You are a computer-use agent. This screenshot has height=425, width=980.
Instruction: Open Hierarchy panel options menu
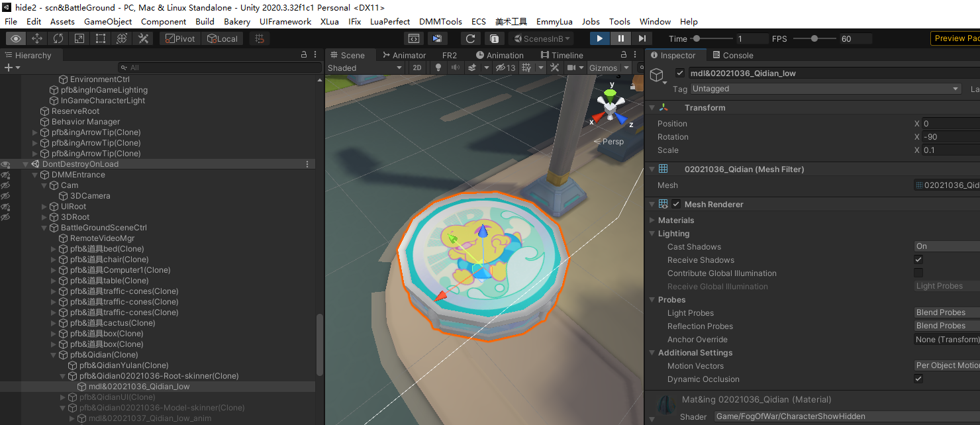click(315, 55)
